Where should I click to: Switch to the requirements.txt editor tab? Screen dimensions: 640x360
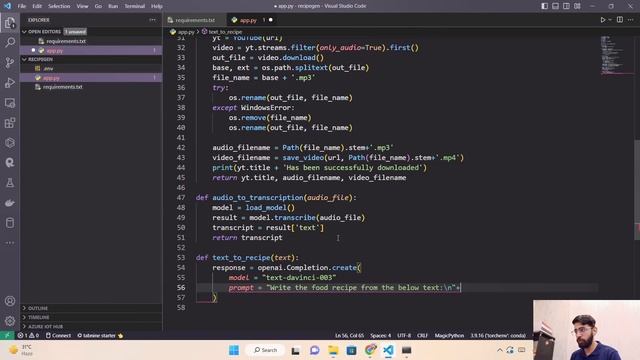tap(195, 20)
